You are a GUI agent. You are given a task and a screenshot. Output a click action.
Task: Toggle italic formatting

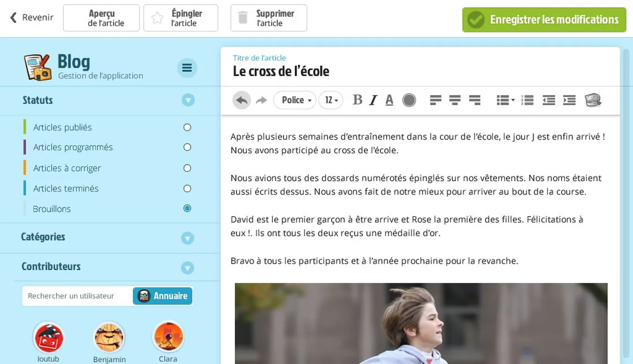coord(373,100)
